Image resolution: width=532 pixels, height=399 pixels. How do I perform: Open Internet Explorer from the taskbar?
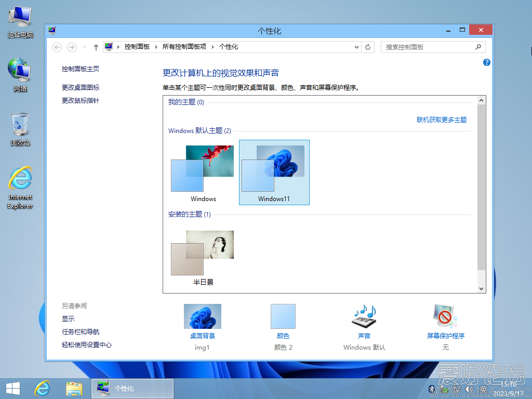(x=42, y=388)
